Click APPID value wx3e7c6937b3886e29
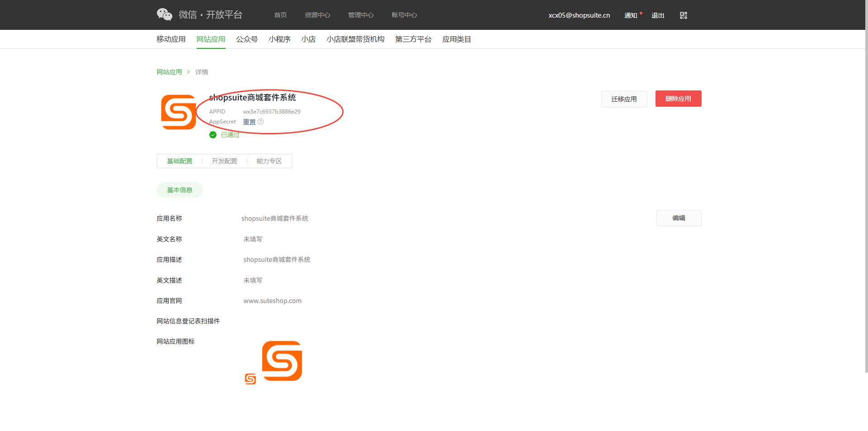This screenshot has height=431, width=868. 272,111
